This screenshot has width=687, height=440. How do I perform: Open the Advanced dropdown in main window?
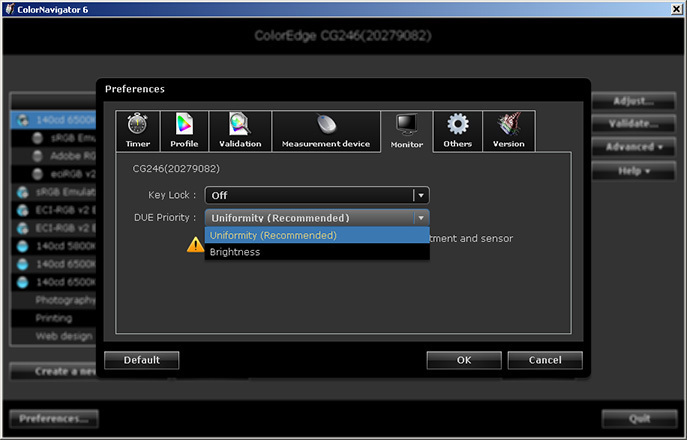click(634, 147)
